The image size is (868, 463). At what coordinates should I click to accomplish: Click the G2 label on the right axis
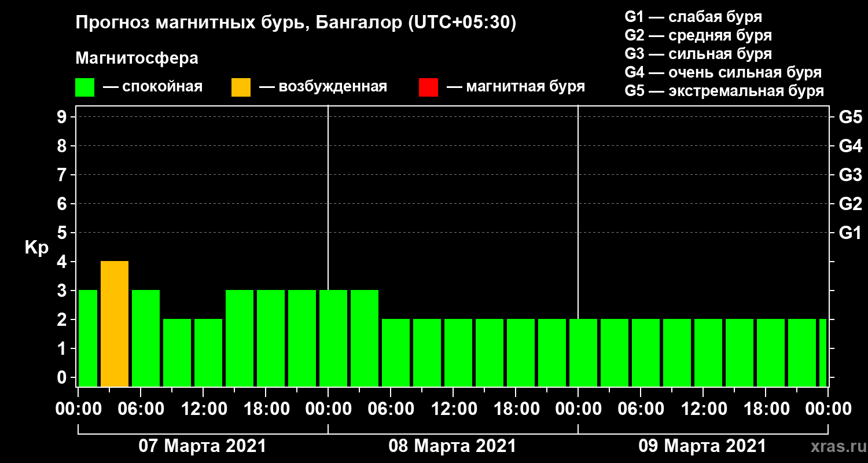tap(851, 204)
